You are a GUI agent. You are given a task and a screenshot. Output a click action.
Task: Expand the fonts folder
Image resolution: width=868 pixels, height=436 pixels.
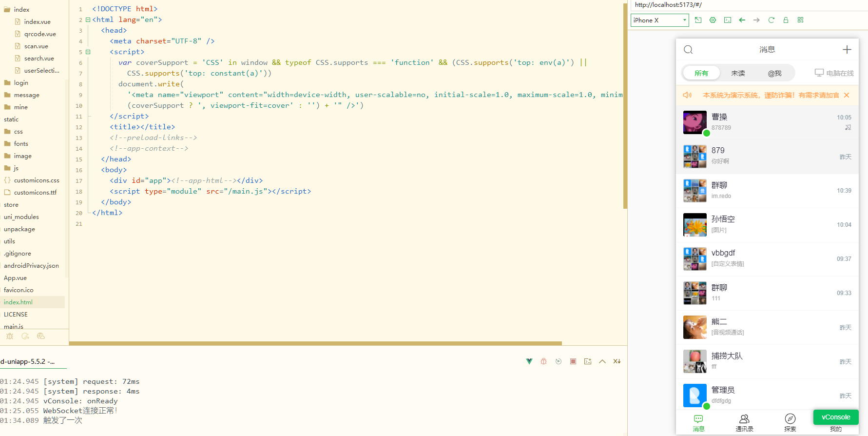pyautogui.click(x=16, y=144)
